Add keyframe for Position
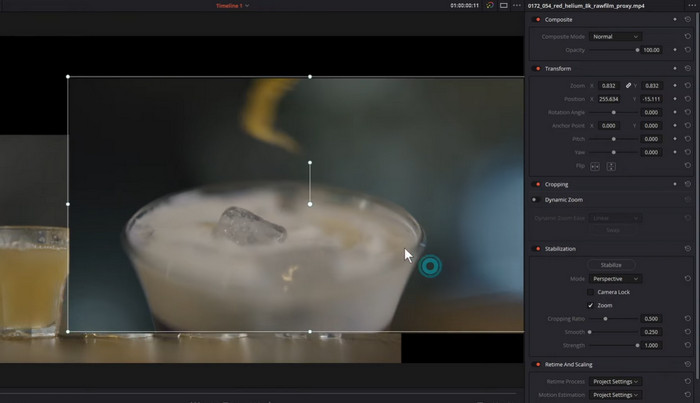Viewport: 700px width, 403px height. tap(675, 99)
